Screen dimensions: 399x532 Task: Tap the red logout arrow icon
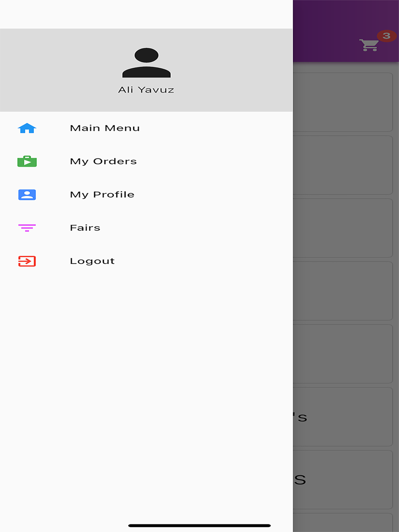pos(27,261)
